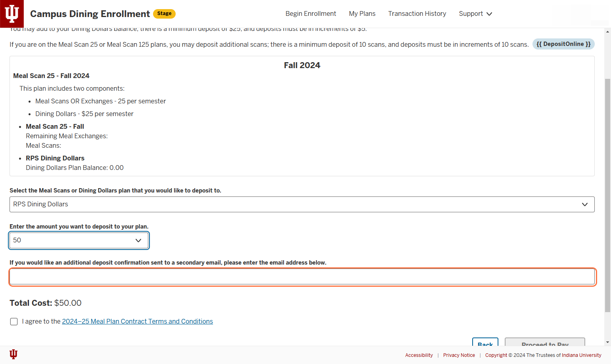Open the deposit amount dropdown showing 50
The image size is (611, 364).
coord(79,240)
